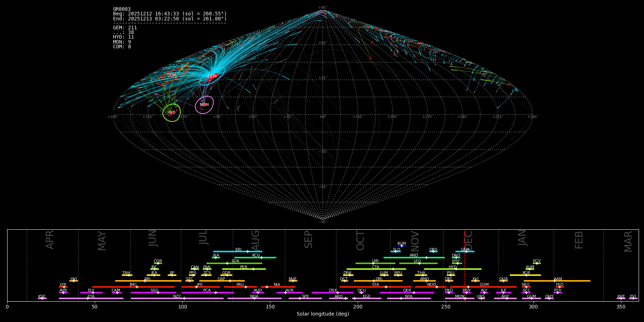Screen dimensions: 644x322
Task: Click the pink MON radiant circle
Action: tap(204, 105)
